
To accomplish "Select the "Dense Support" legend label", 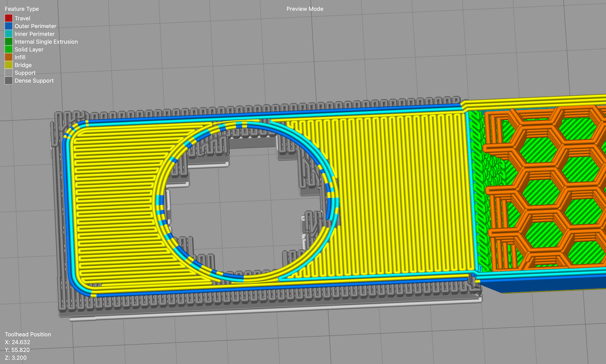I will pyautogui.click(x=34, y=81).
